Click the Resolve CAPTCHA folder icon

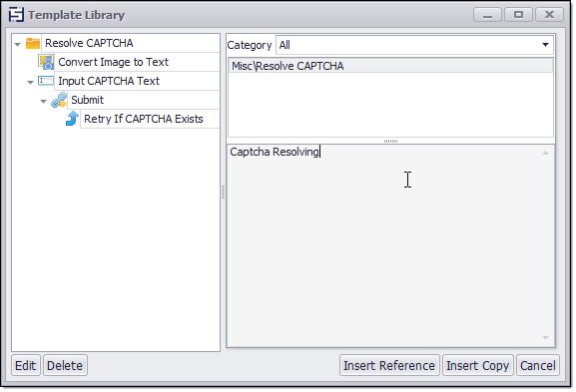coord(33,43)
